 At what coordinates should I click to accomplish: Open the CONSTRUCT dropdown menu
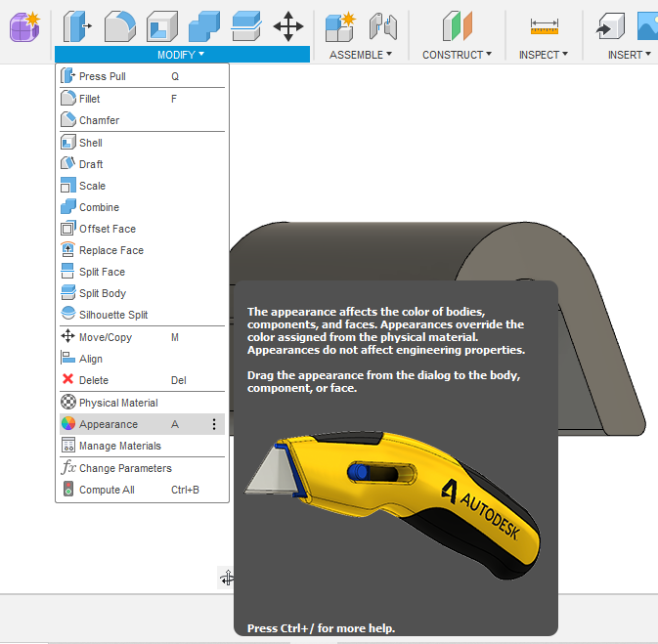pyautogui.click(x=457, y=55)
